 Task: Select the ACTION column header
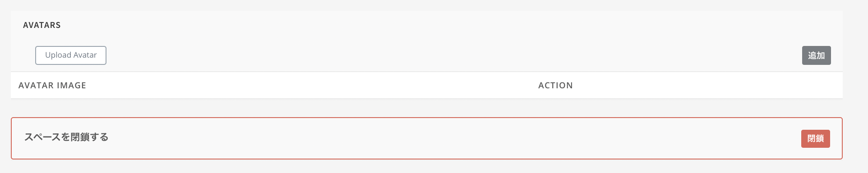click(x=555, y=86)
